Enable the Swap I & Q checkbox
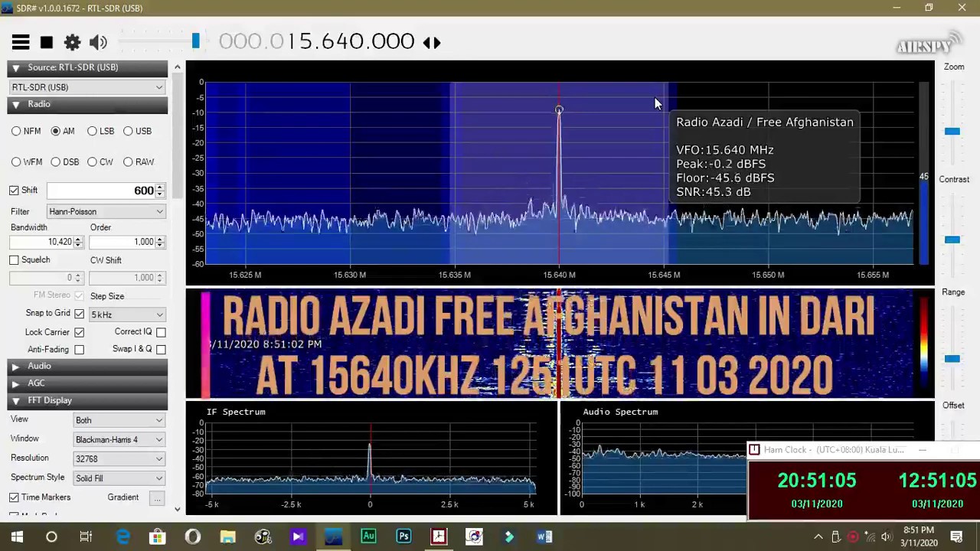Screen dimensions: 980x551 [161, 350]
